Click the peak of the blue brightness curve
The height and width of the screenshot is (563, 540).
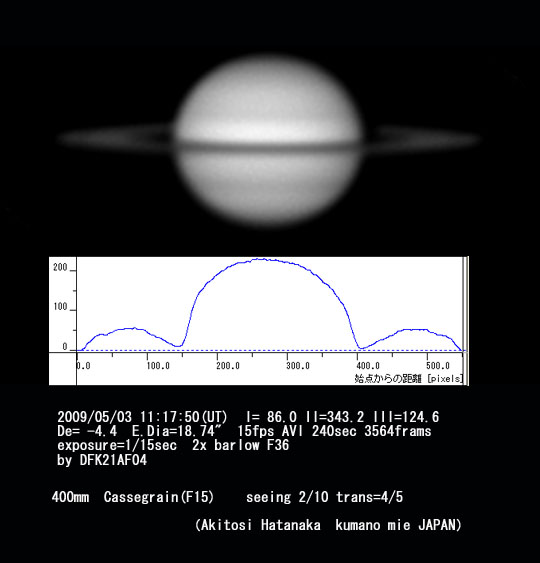pyautogui.click(x=264, y=259)
